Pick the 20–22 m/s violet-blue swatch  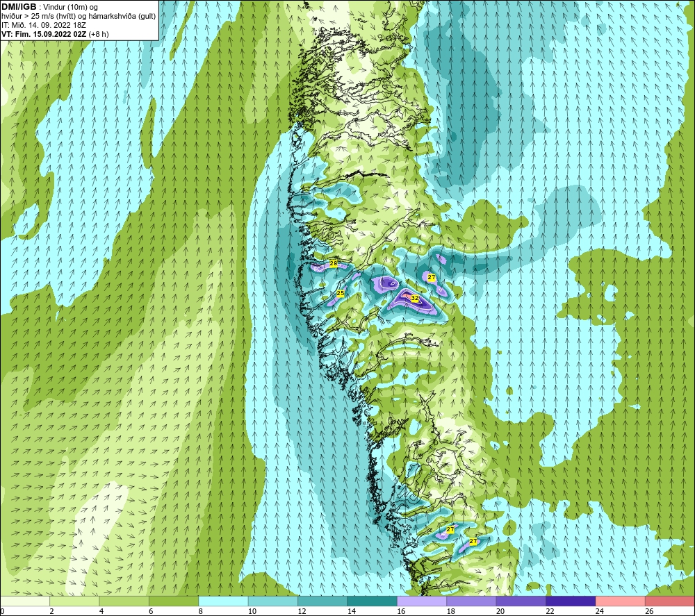point(521,601)
